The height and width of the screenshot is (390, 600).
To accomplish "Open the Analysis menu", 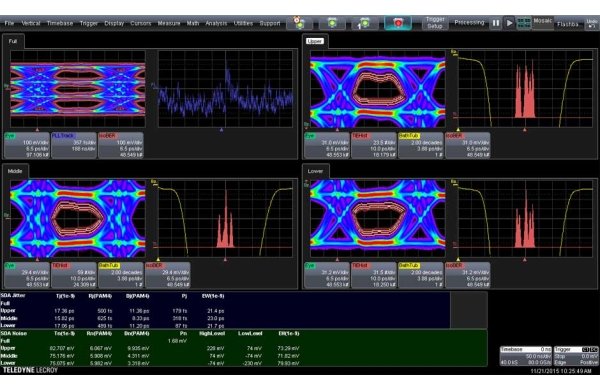I will point(216,23).
